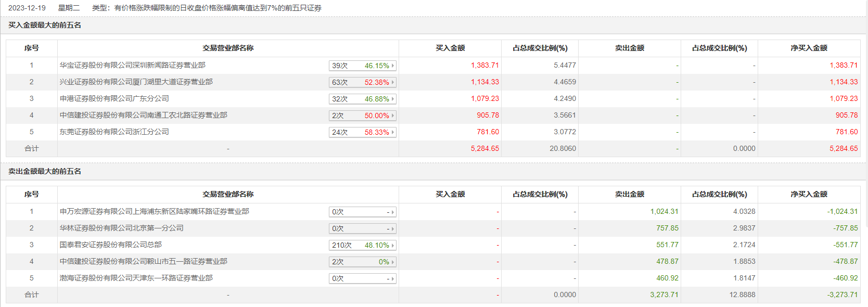Open 申万宏源上海浦东新区陆家嘴环路 link
This screenshot has width=868, height=307.
pyautogui.click(x=154, y=211)
